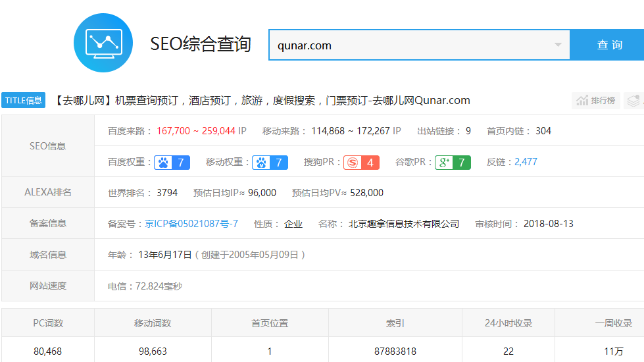Click the 网站速度 row label

click(x=47, y=286)
